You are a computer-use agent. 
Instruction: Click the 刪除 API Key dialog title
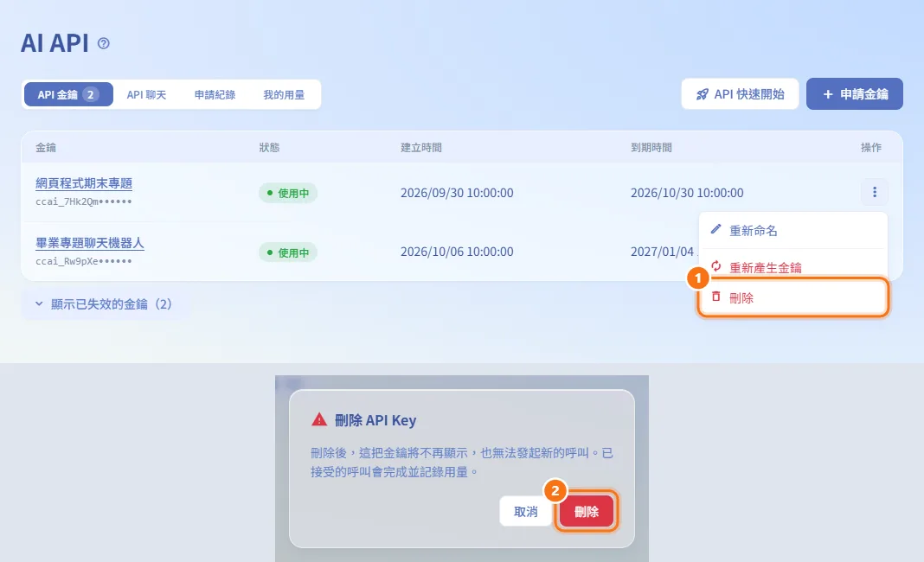tap(375, 420)
